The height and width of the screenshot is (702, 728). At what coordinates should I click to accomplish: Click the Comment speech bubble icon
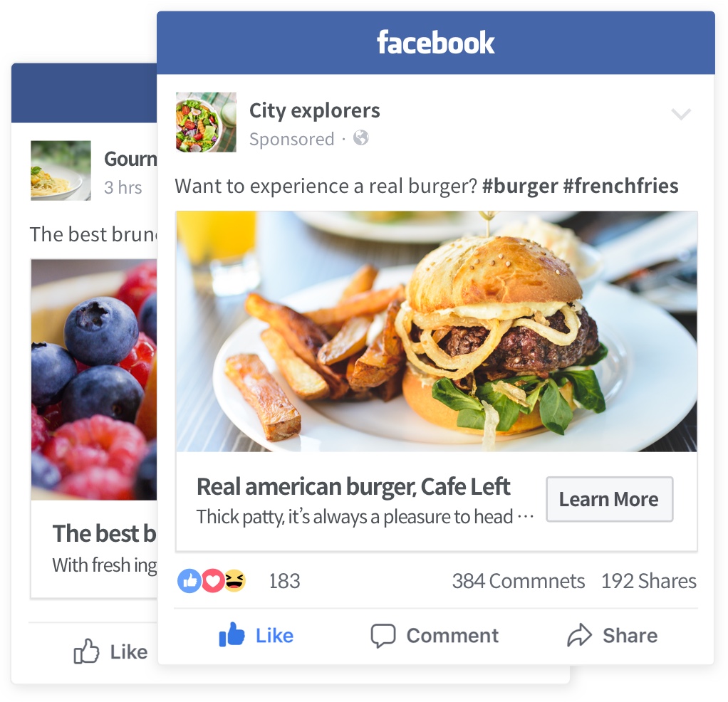pos(383,635)
